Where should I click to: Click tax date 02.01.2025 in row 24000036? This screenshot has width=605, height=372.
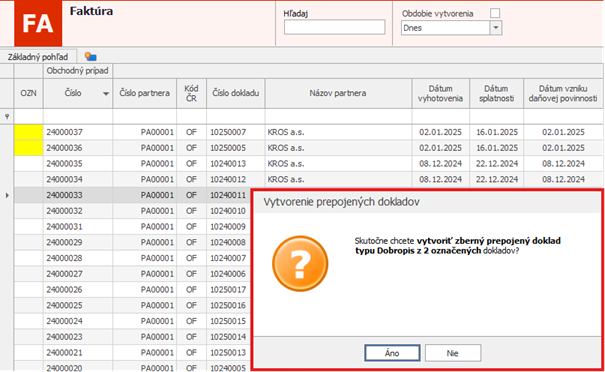tap(563, 148)
